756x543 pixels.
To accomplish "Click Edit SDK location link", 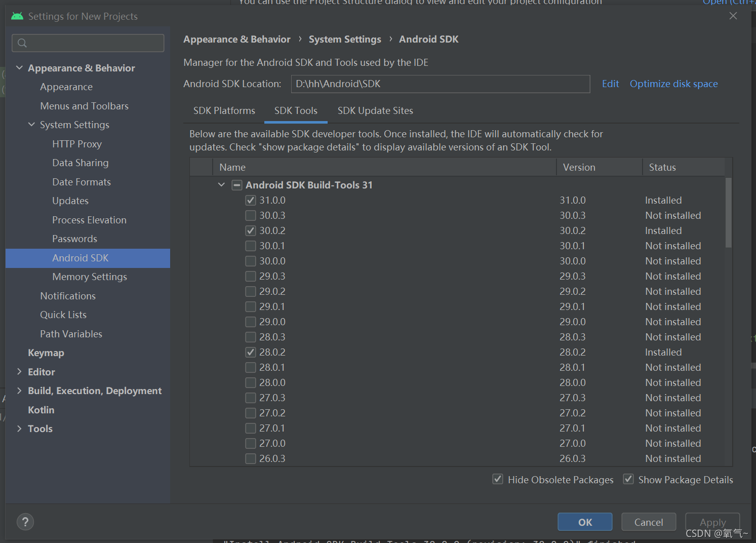I will pos(610,84).
